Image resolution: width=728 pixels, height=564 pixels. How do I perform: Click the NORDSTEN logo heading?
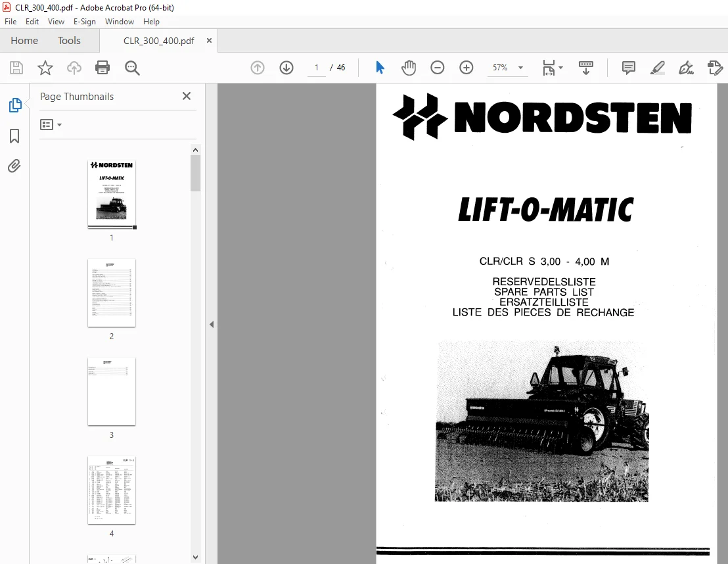pos(542,117)
